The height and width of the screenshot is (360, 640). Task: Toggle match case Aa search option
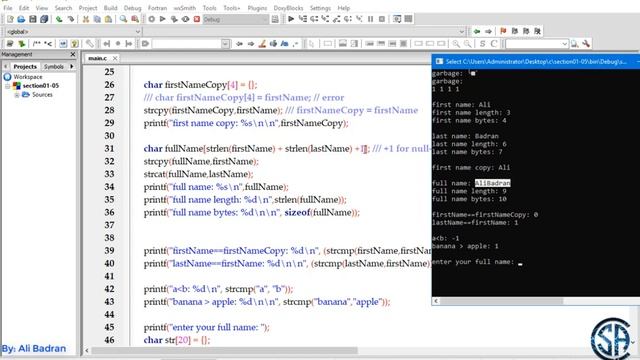(x=284, y=43)
